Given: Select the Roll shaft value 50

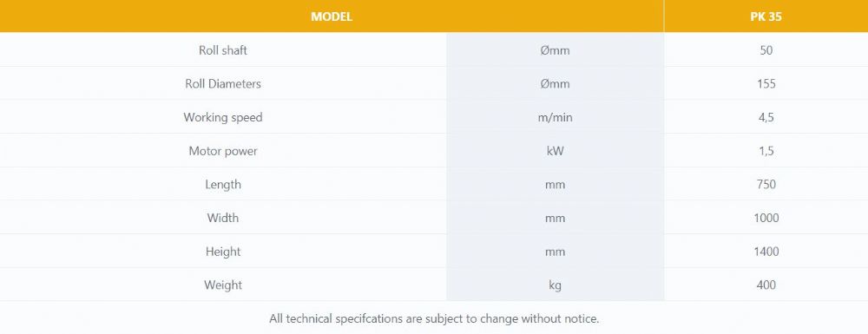Looking at the screenshot, I should coord(766,50).
